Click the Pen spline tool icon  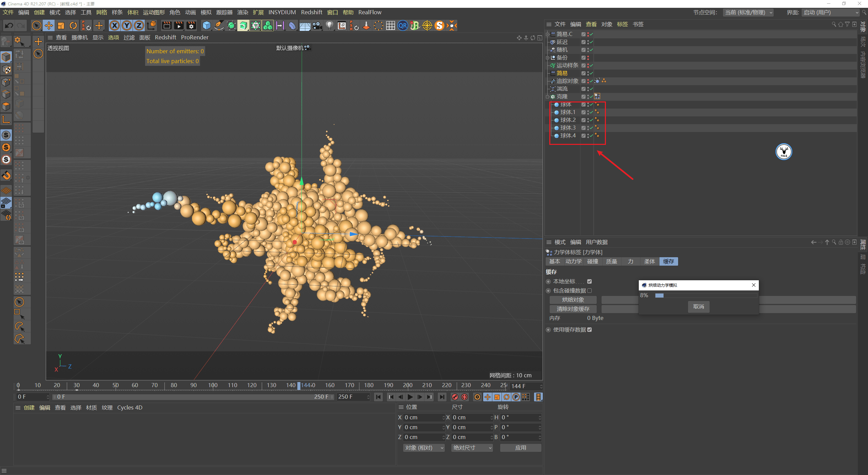[x=219, y=25]
